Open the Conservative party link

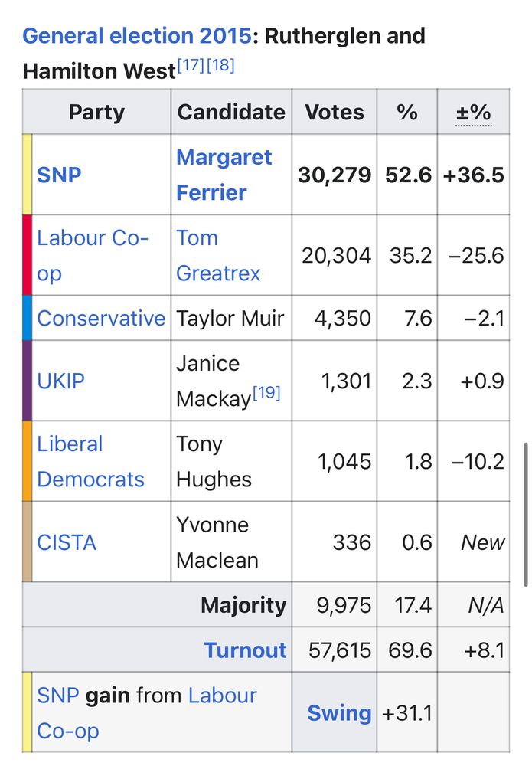point(101,318)
